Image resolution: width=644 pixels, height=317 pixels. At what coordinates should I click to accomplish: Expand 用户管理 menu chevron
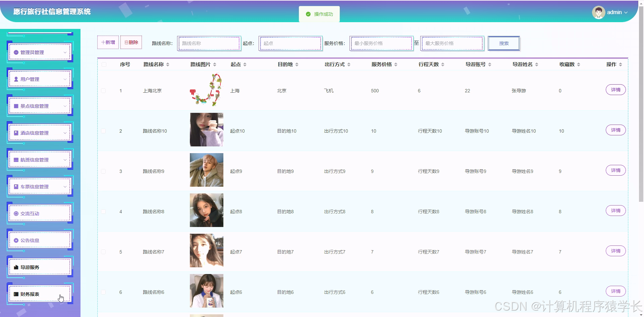coord(65,79)
